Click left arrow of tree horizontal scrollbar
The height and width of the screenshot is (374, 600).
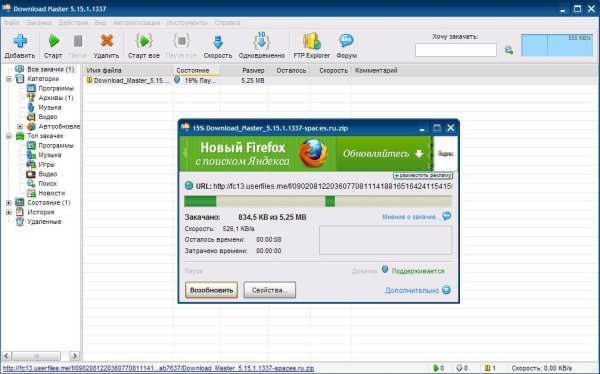(x=7, y=356)
